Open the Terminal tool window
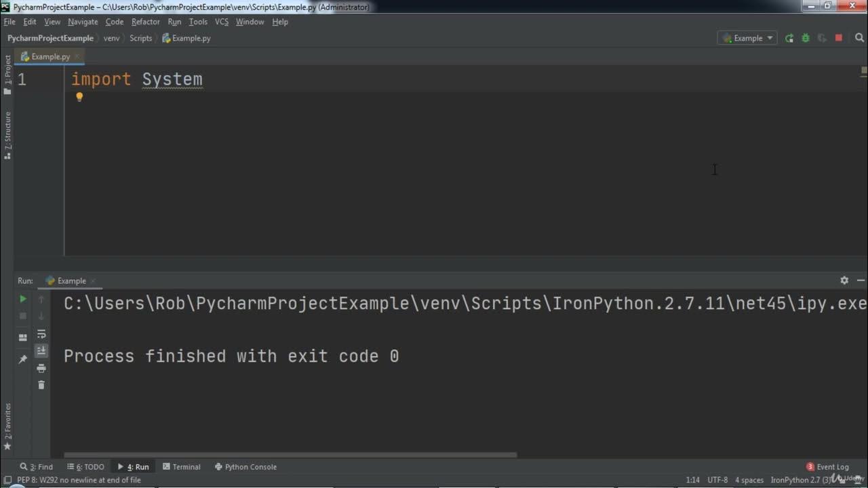The image size is (868, 488). point(181,467)
